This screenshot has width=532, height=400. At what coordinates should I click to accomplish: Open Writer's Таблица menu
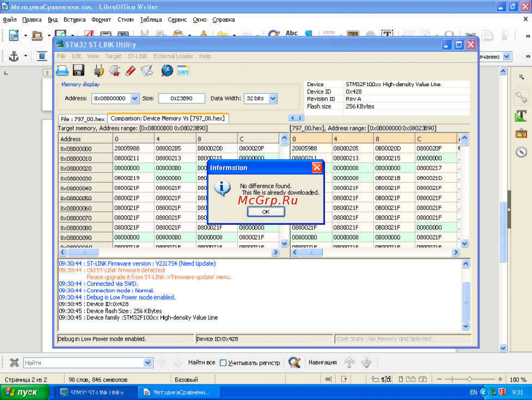[151, 20]
